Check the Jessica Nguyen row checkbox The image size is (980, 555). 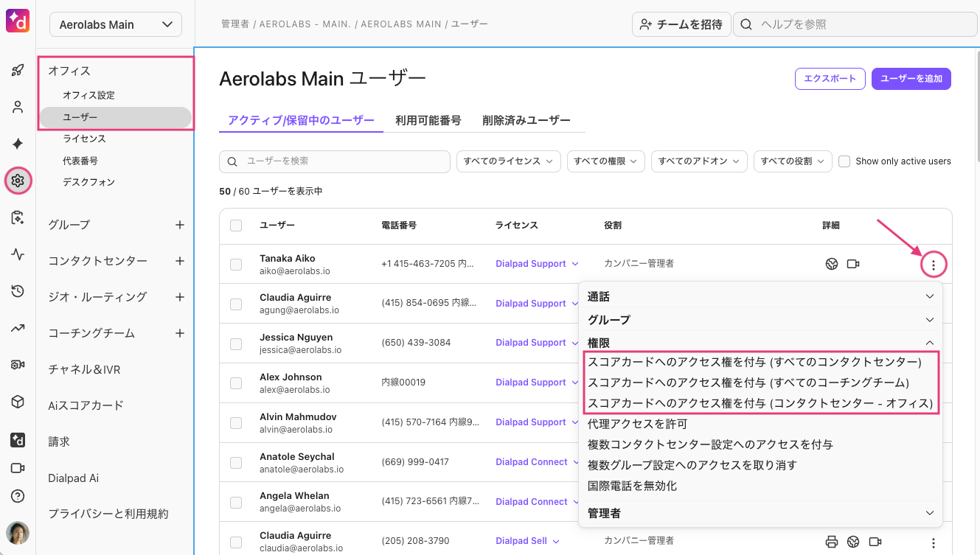tap(236, 343)
